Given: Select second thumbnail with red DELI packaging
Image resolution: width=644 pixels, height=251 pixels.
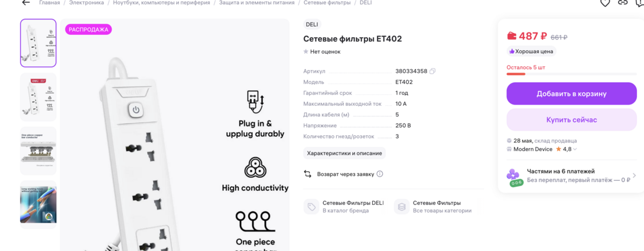Looking at the screenshot, I should click(38, 97).
